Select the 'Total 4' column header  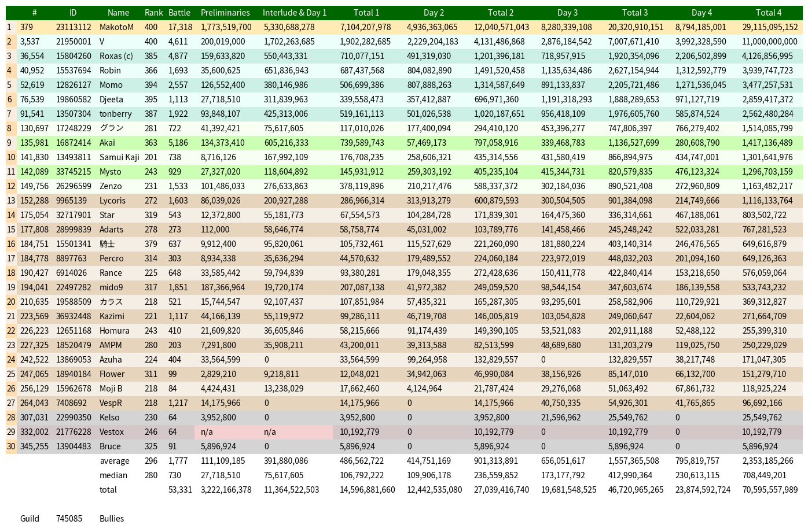coord(769,13)
